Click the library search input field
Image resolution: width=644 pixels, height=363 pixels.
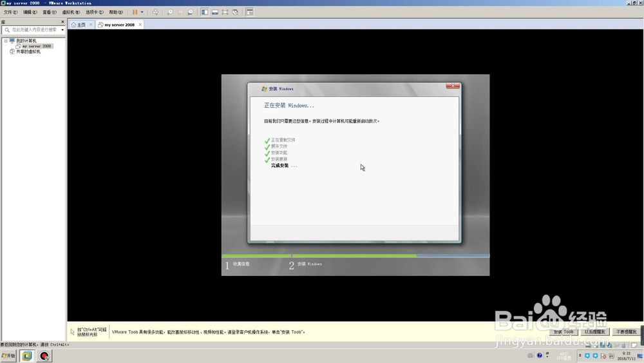[x=32, y=30]
